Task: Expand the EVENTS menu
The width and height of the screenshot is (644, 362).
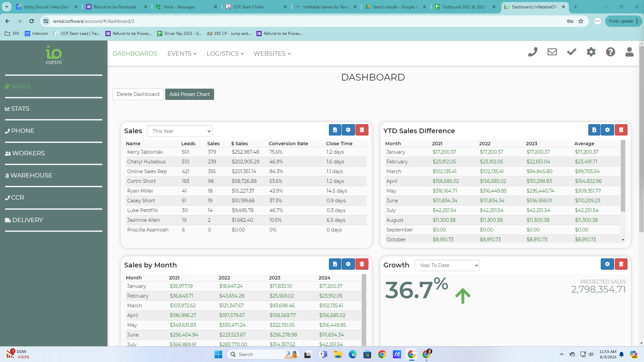Action: pyautogui.click(x=182, y=54)
